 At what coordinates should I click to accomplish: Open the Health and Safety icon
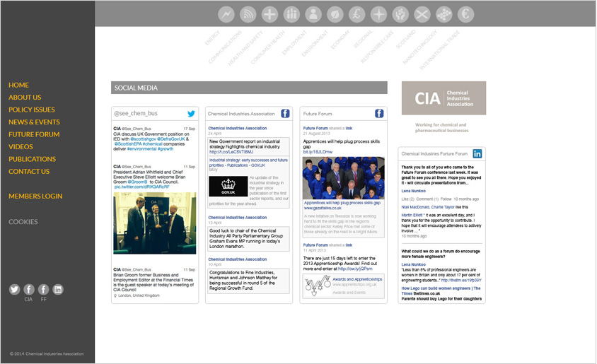pyautogui.click(x=269, y=15)
